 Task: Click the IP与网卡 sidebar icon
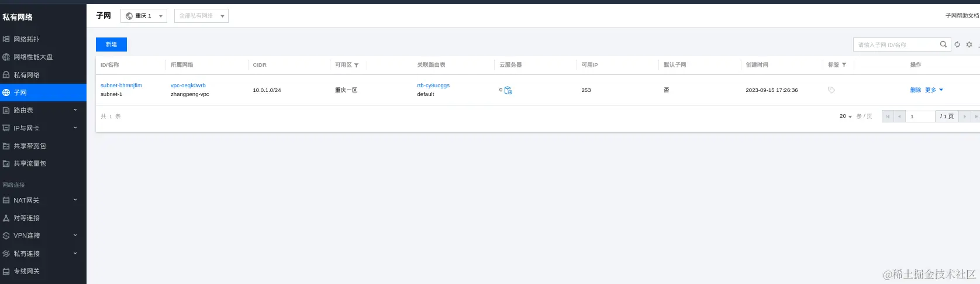6,128
